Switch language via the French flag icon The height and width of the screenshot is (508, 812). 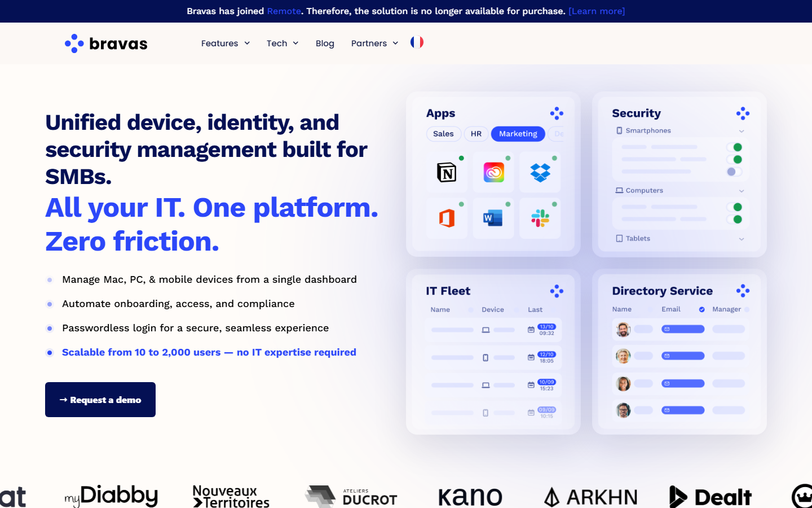[417, 42]
